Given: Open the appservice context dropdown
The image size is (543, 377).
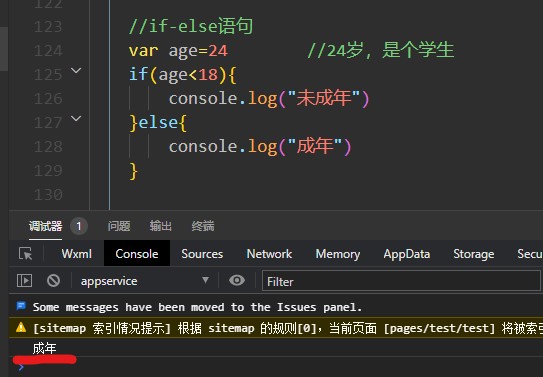Looking at the screenshot, I should click(145, 281).
